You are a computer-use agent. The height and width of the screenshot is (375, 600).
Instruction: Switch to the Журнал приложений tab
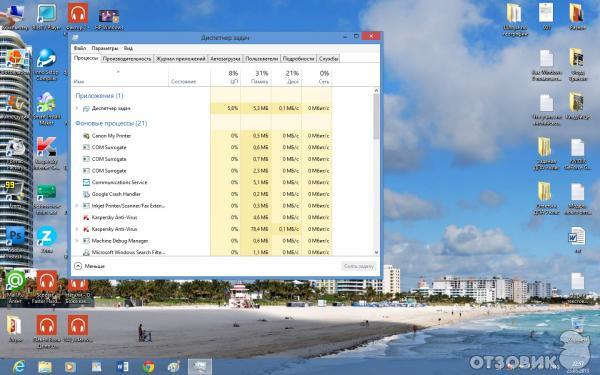(x=181, y=59)
